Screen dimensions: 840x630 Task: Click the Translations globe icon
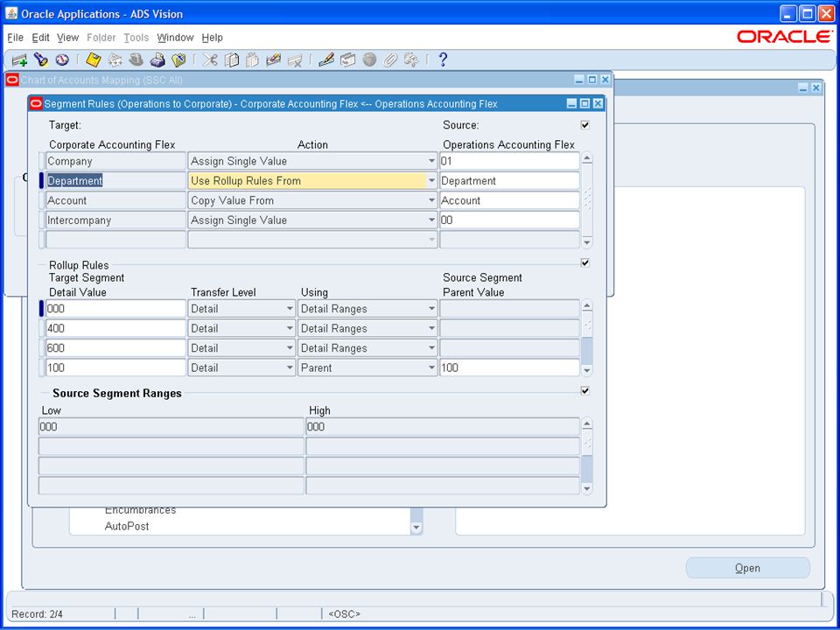(369, 59)
